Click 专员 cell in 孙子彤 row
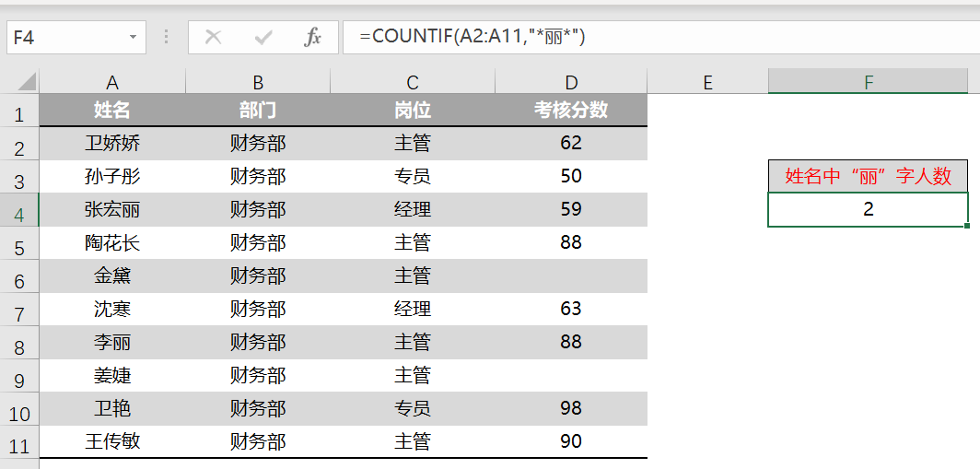 413,176
